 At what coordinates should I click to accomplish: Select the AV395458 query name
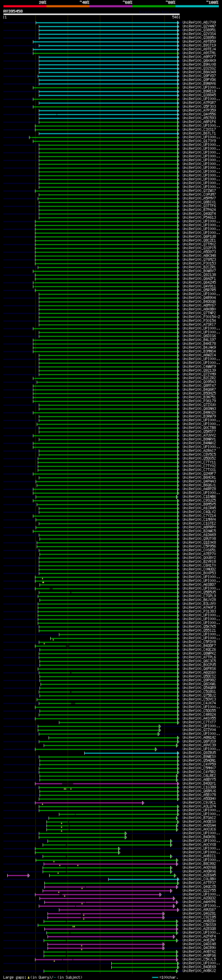13,11
